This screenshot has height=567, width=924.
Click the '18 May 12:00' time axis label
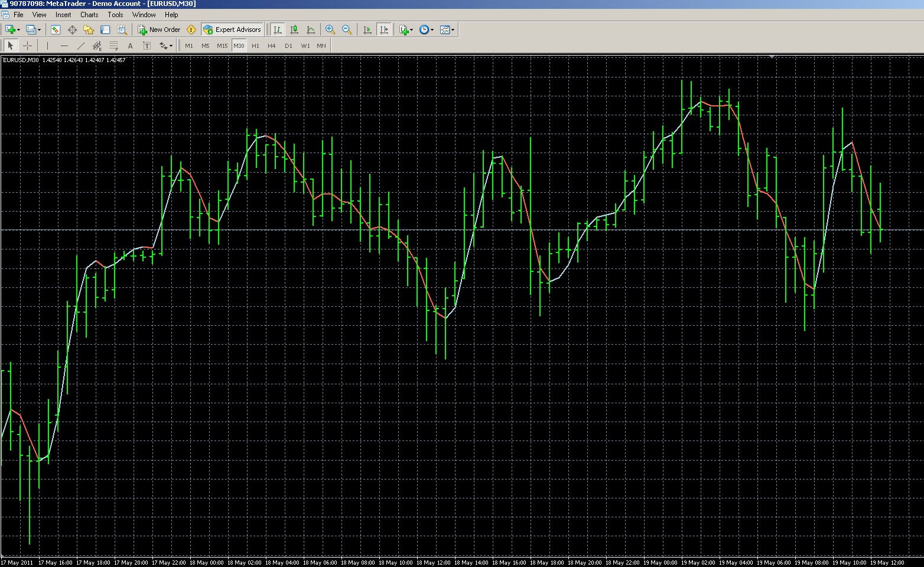coord(434,562)
